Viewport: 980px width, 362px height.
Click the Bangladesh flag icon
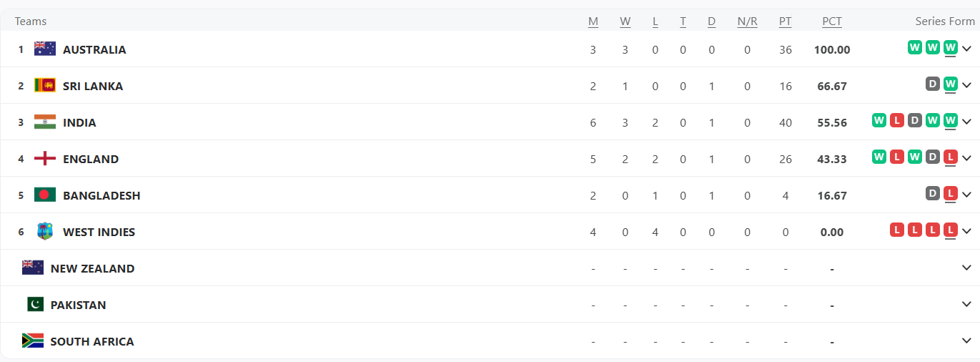[x=45, y=195]
